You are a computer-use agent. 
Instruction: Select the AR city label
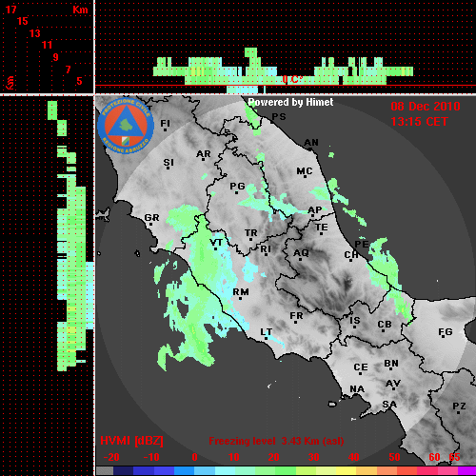204,154
